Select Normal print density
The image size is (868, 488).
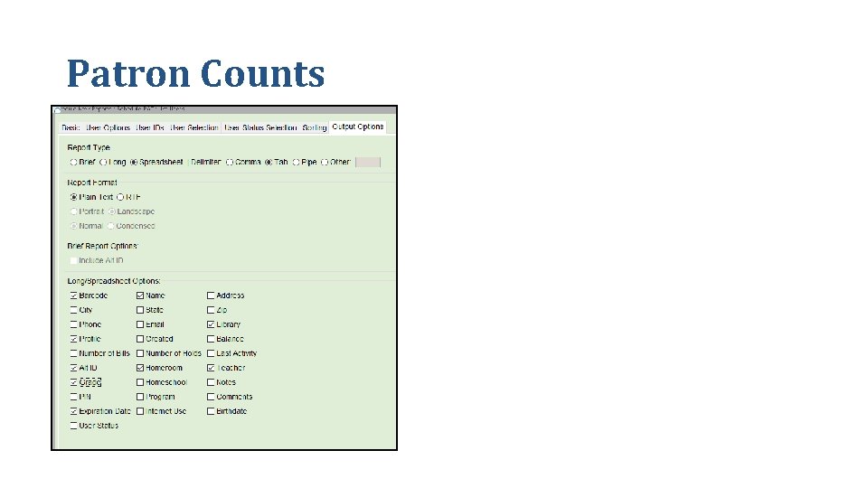pos(73,226)
